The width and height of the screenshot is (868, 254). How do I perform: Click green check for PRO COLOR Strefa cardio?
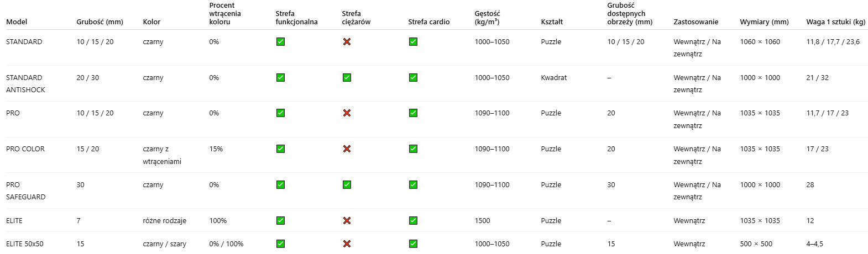413,149
